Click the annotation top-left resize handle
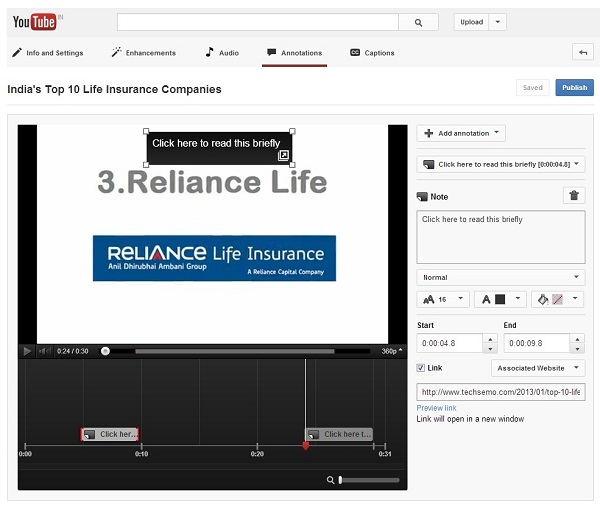Image resolution: width=600 pixels, height=508 pixels. pos(146,131)
